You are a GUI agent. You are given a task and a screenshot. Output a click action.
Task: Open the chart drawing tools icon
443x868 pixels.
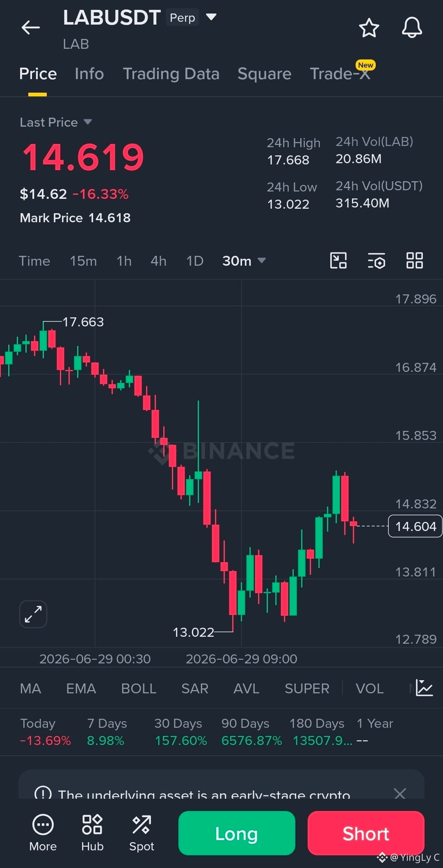click(x=338, y=260)
